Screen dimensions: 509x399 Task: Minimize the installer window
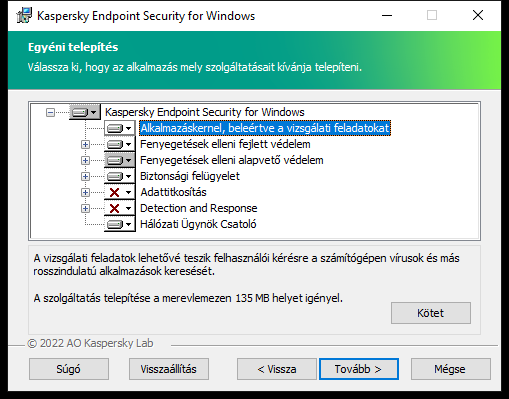(387, 15)
